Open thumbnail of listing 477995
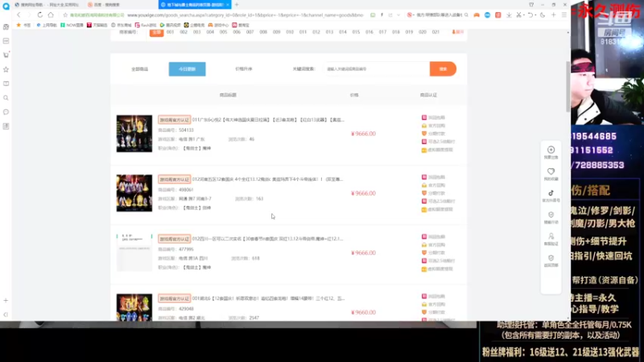The width and height of the screenshot is (644, 362). pyautogui.click(x=134, y=253)
